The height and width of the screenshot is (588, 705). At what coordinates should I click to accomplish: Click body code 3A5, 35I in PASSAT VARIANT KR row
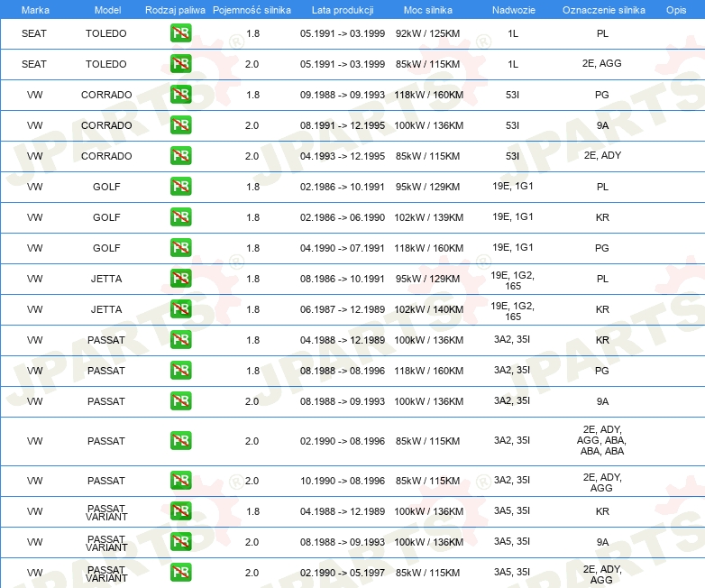(x=512, y=510)
